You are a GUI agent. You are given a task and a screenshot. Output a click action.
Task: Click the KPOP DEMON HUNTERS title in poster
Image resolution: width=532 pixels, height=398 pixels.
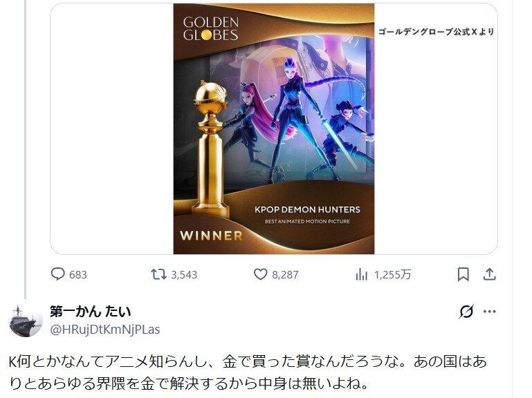tap(307, 209)
